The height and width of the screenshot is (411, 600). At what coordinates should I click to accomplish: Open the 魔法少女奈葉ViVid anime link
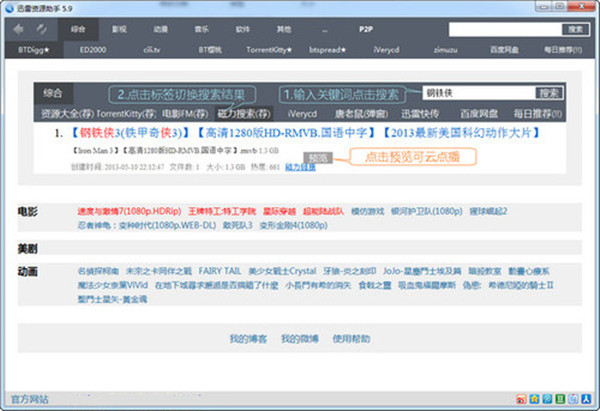[x=112, y=285]
